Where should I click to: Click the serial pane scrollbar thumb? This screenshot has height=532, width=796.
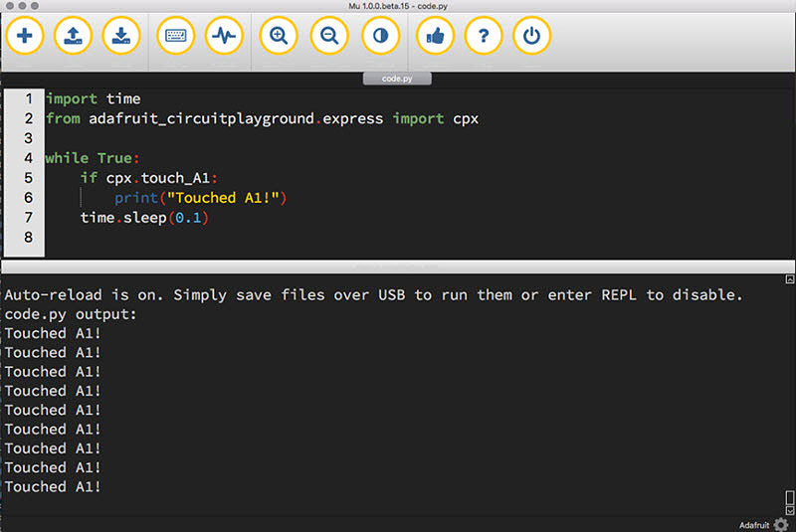click(x=789, y=496)
